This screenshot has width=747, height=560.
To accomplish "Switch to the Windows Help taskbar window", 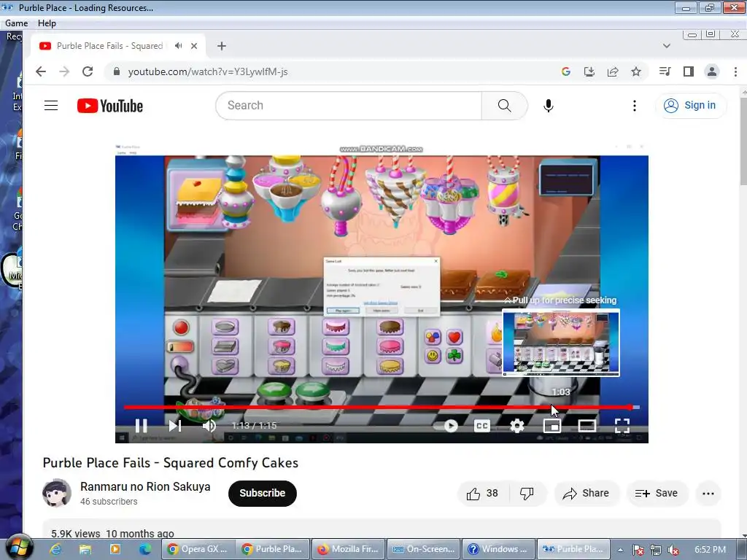I will tap(498, 549).
